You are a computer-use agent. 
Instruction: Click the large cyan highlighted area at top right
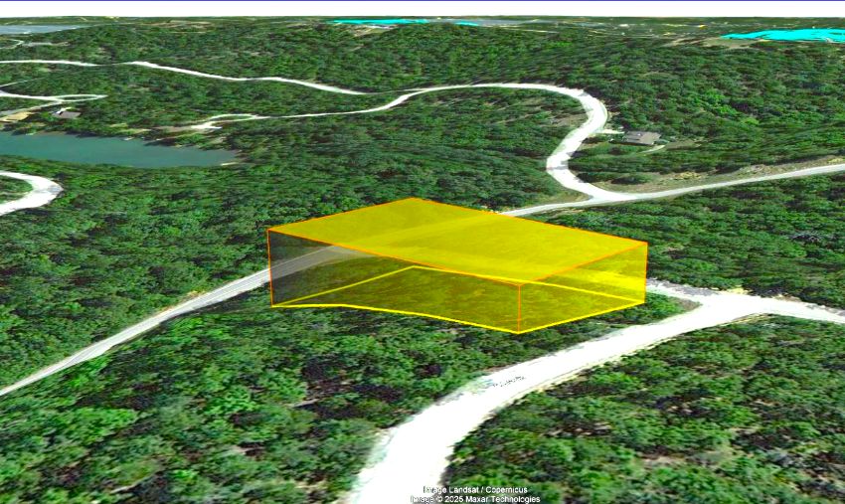pyautogui.click(x=784, y=35)
